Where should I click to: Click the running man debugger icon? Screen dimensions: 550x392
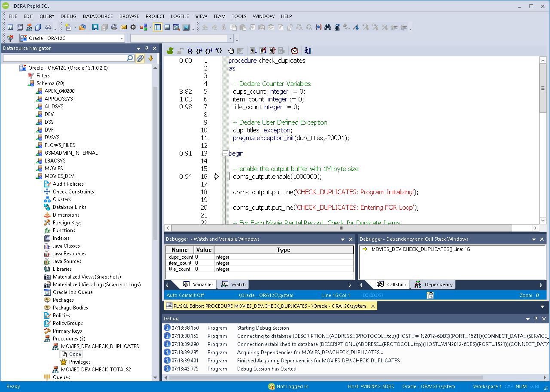pyautogui.click(x=307, y=51)
